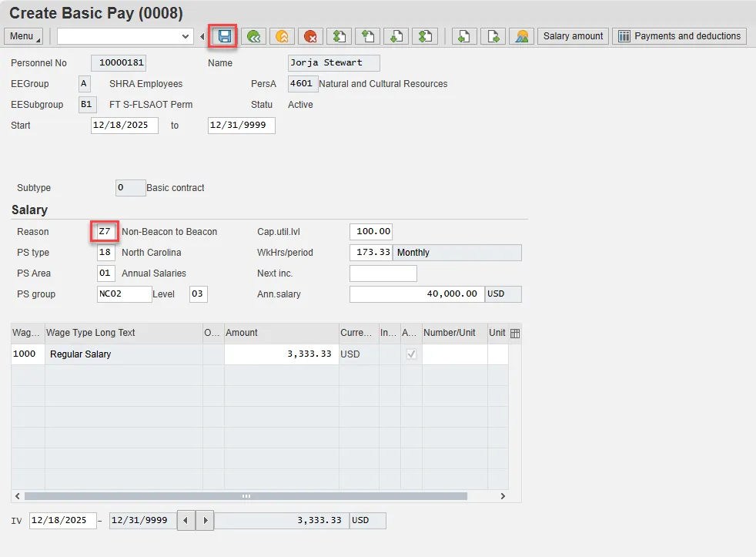Viewport: 756px width, 557px height.
Task: Click the next record toolbar icon
Action: [493, 36]
